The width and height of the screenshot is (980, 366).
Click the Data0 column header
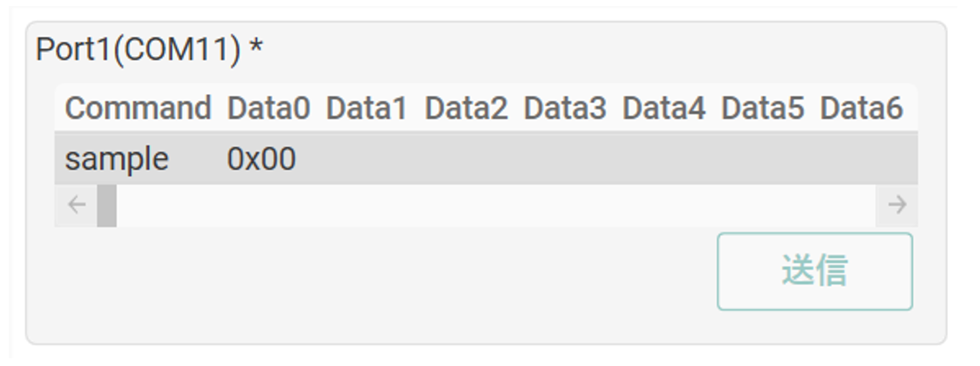coord(269,109)
